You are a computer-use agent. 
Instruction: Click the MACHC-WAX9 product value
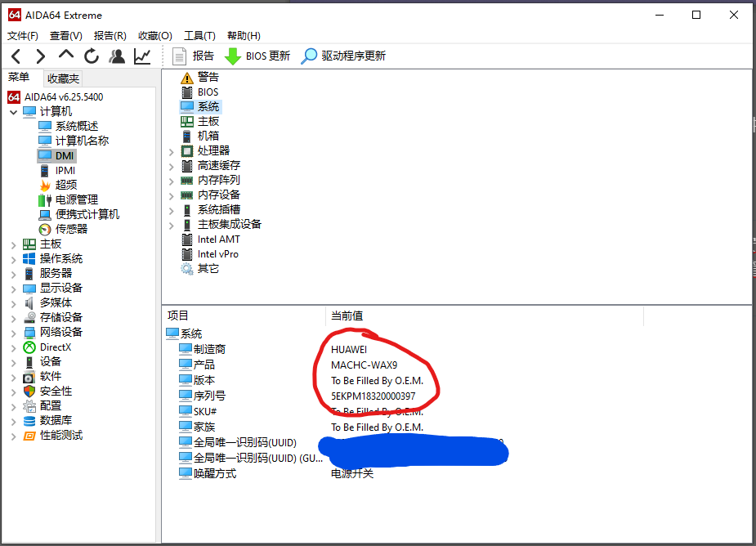364,365
